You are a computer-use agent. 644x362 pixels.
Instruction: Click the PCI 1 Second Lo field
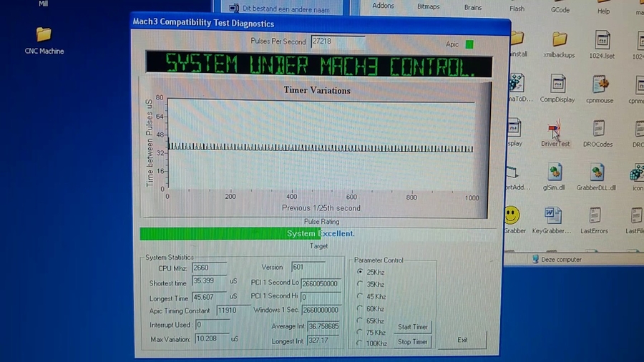(321, 283)
